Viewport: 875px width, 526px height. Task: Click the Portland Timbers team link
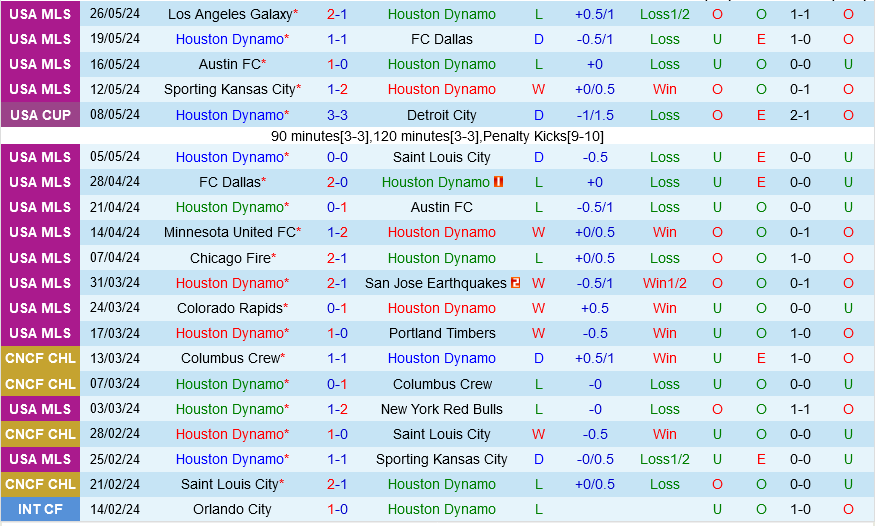(x=441, y=333)
